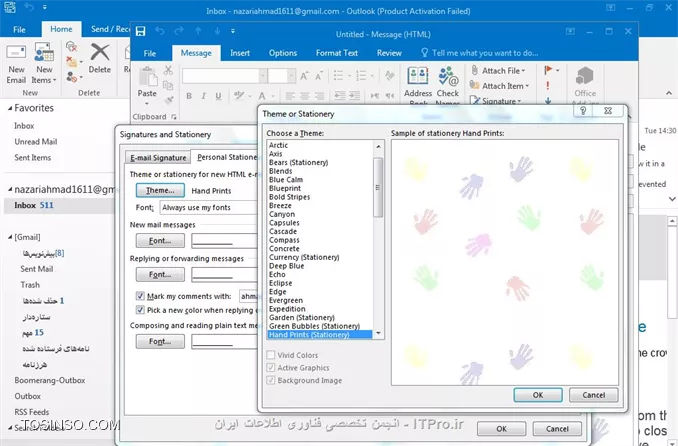The image size is (678, 446).
Task: Open File tab in Outlook main window
Action: (19, 29)
